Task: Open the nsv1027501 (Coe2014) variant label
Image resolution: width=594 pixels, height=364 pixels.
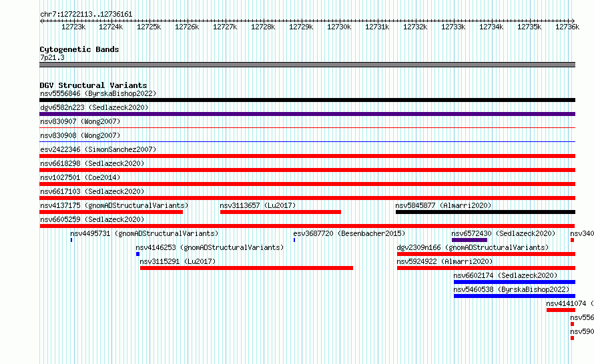Action: coord(80,177)
